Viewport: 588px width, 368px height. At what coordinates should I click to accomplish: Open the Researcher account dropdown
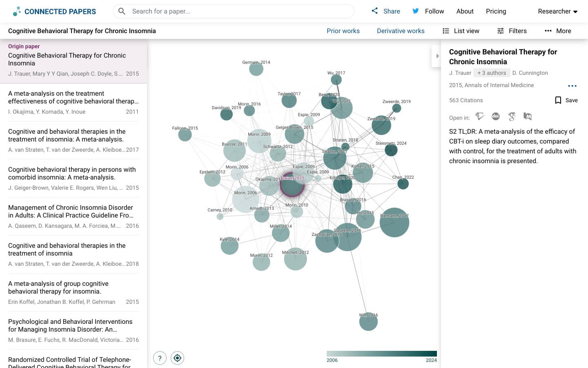pos(557,11)
